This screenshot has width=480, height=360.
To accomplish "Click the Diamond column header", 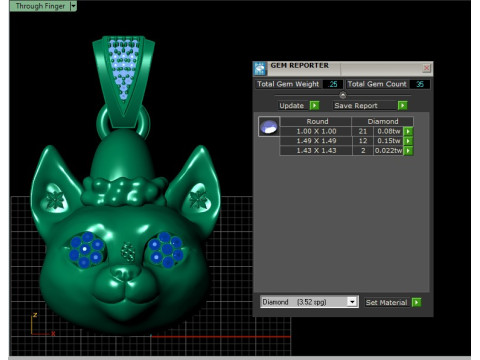I will pos(383,121).
